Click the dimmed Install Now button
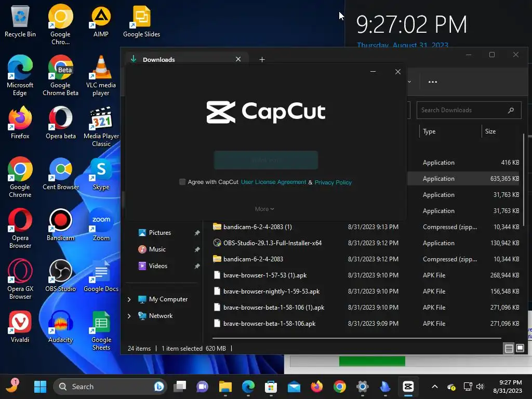Image resolution: width=532 pixels, height=399 pixels. coord(265,160)
